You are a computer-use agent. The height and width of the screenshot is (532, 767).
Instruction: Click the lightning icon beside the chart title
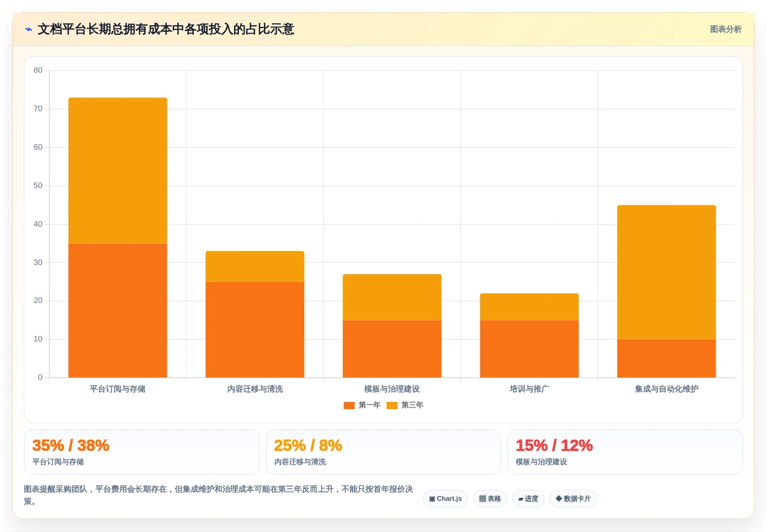[x=28, y=29]
